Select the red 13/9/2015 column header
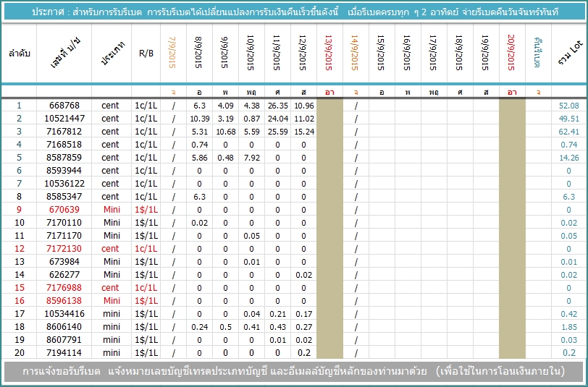 [329, 53]
